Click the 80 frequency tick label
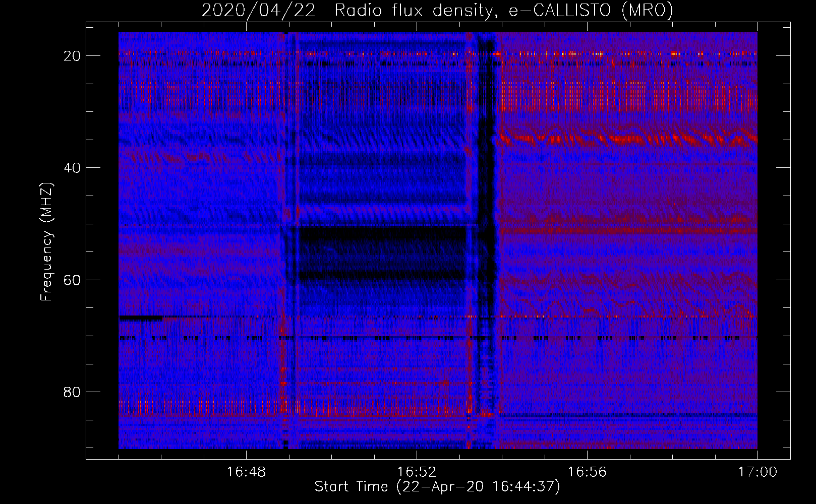 (73, 392)
